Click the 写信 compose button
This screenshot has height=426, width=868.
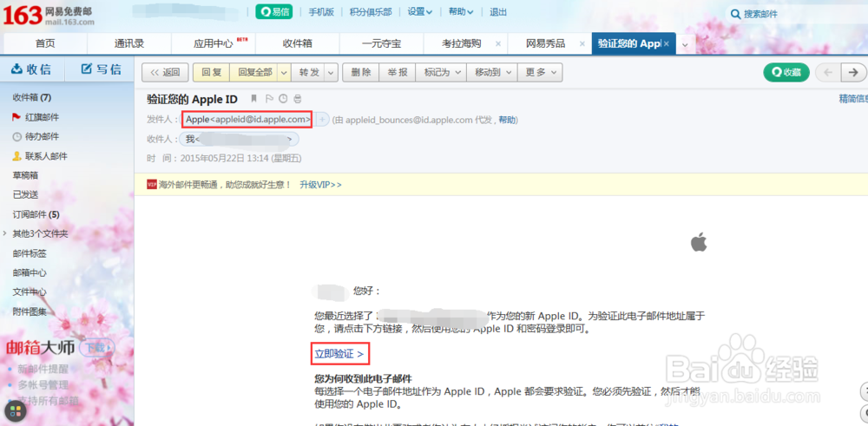[102, 69]
